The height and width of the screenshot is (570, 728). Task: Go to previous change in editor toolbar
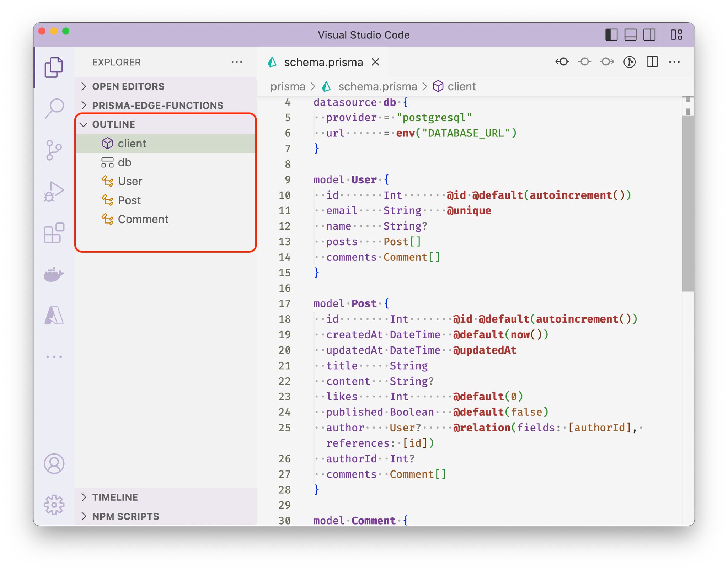tap(562, 62)
